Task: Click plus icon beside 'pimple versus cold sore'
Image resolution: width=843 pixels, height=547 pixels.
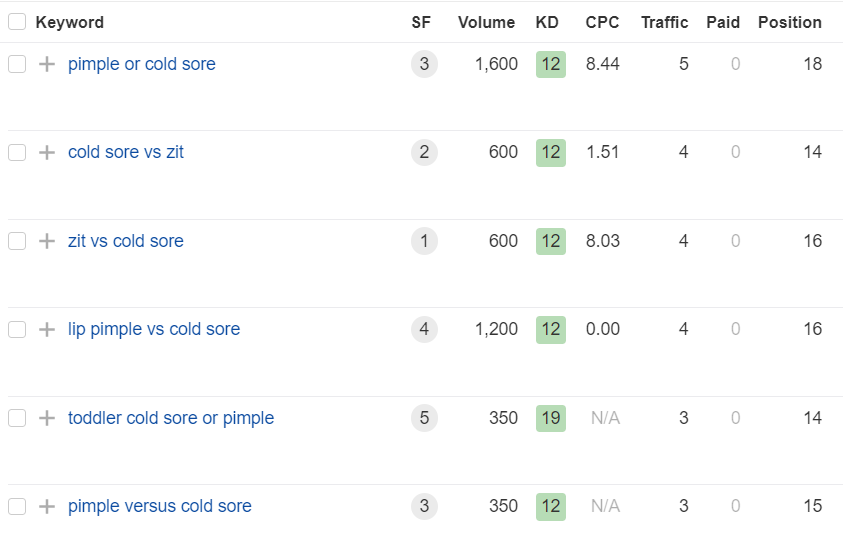Action: click(x=46, y=507)
